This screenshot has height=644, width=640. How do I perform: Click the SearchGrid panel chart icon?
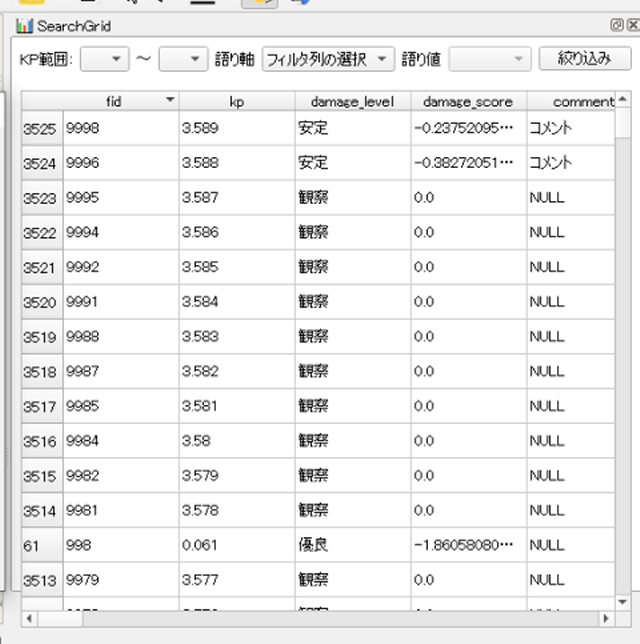coord(24,25)
